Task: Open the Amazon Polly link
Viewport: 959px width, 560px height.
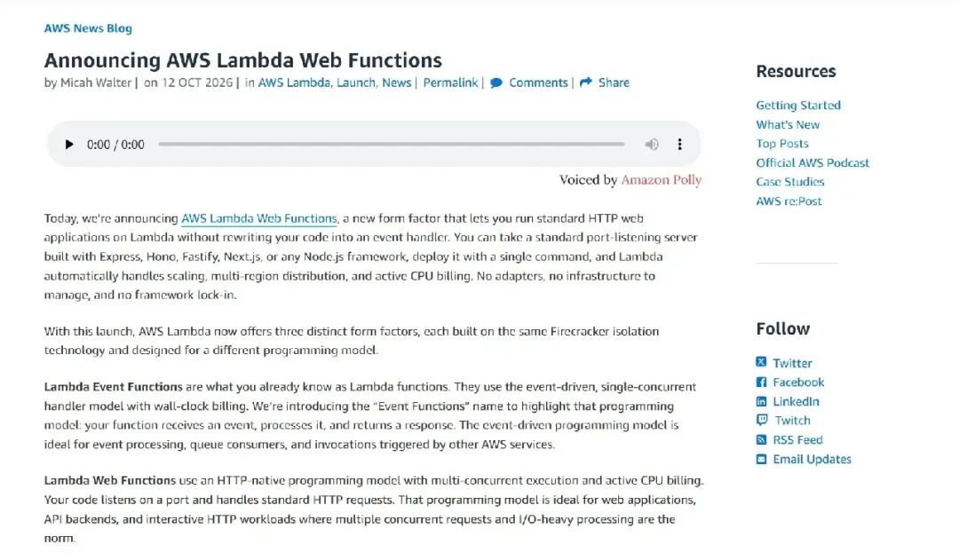Action: tap(662, 180)
